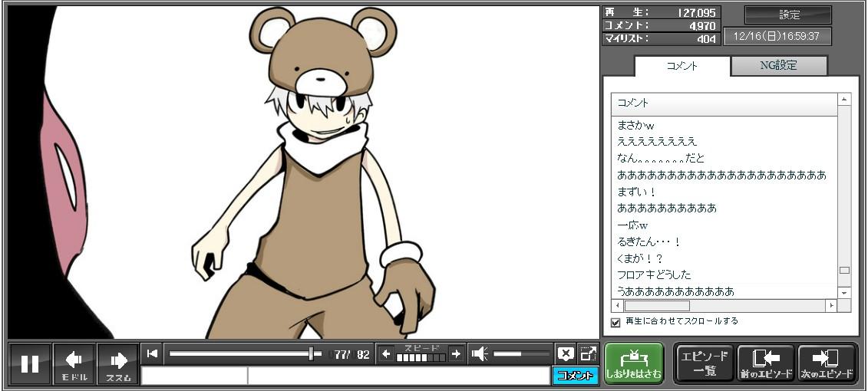Click the ススム forward arrow button

118,363
